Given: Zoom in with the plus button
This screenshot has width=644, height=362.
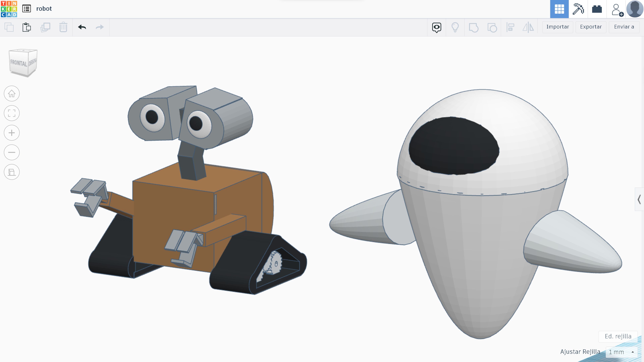Looking at the screenshot, I should pyautogui.click(x=12, y=133).
